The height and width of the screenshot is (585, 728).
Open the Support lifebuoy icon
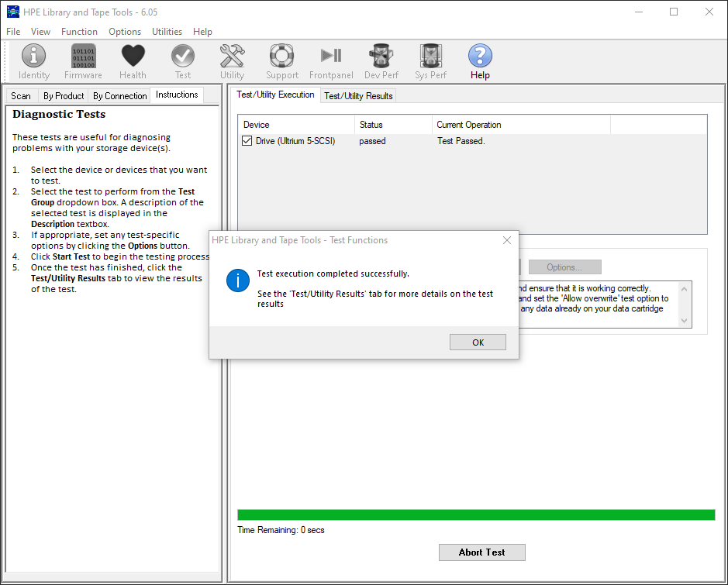282,61
